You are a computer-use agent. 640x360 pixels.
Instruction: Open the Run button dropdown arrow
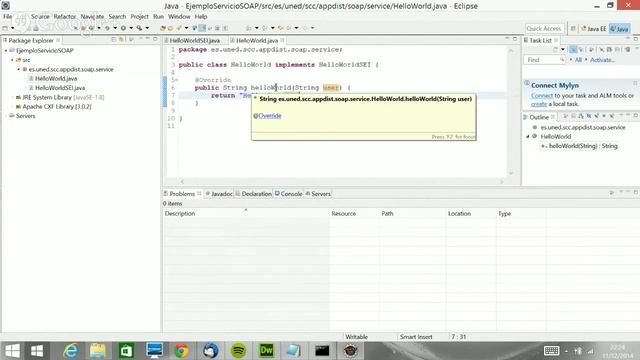coord(131,28)
